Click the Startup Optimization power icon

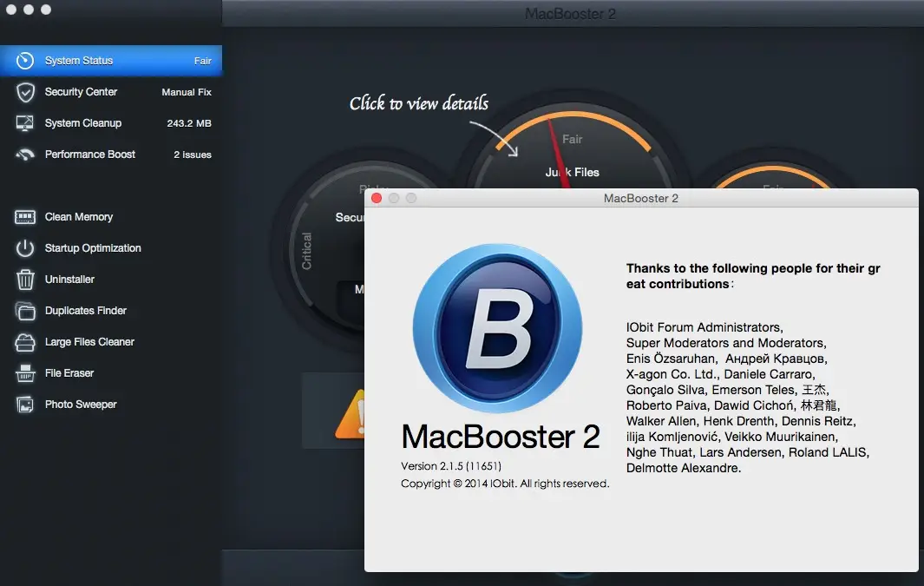pos(25,248)
